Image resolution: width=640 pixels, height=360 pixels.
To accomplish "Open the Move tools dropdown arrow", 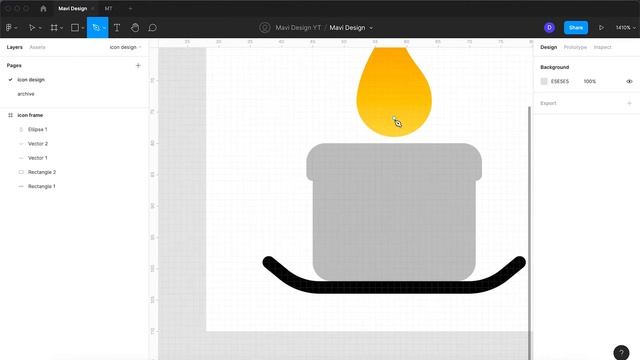I will pyautogui.click(x=40, y=28).
